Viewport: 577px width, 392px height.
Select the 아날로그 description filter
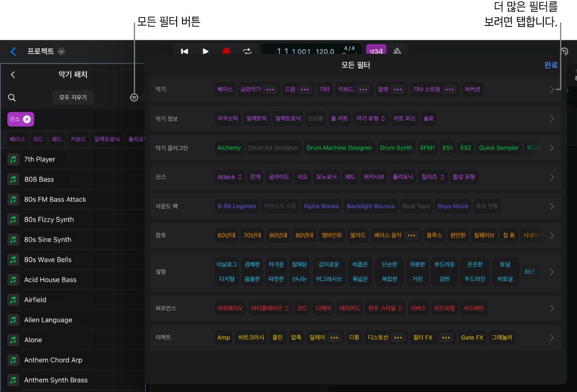pyautogui.click(x=227, y=265)
